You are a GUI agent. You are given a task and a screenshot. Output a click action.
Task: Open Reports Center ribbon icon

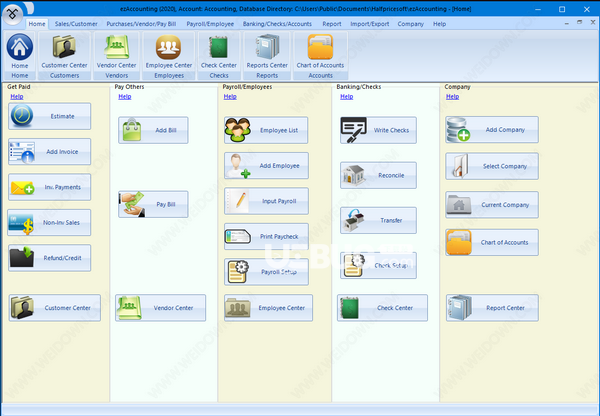267,51
